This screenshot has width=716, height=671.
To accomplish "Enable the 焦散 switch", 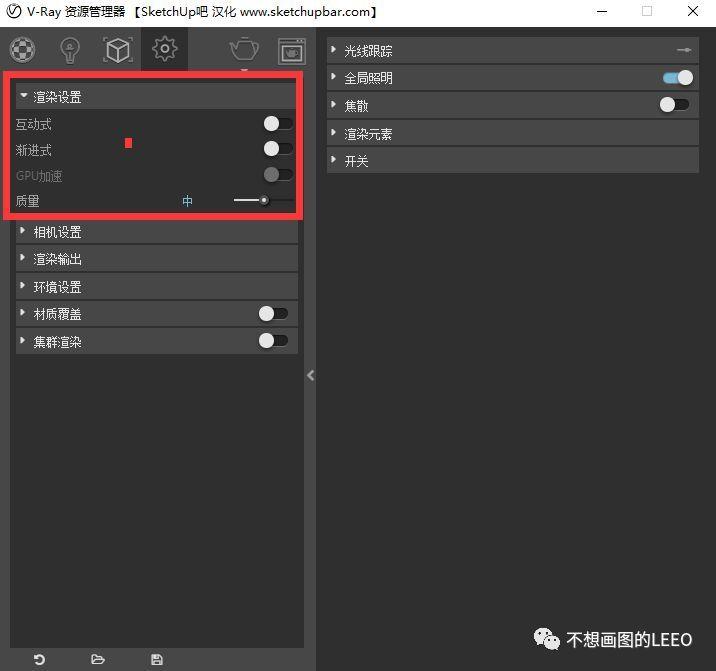I will pyautogui.click(x=674, y=105).
